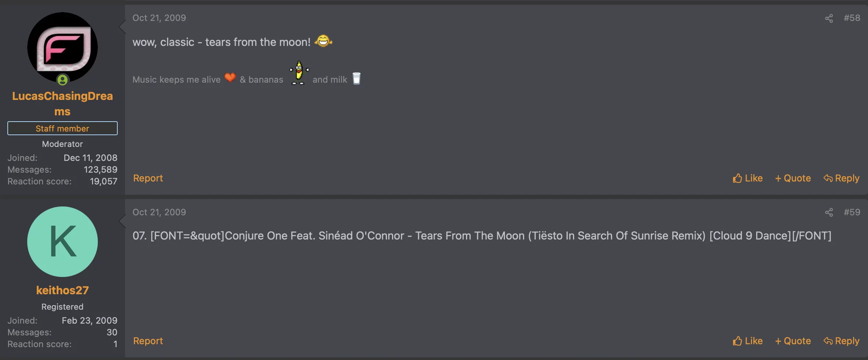Open the #59 post permalink

click(852, 212)
